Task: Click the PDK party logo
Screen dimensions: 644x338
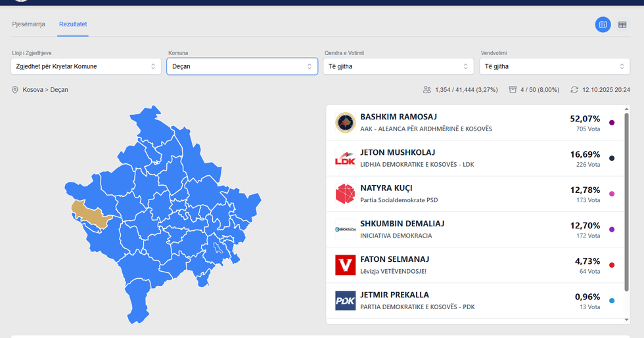Action: [345, 301]
